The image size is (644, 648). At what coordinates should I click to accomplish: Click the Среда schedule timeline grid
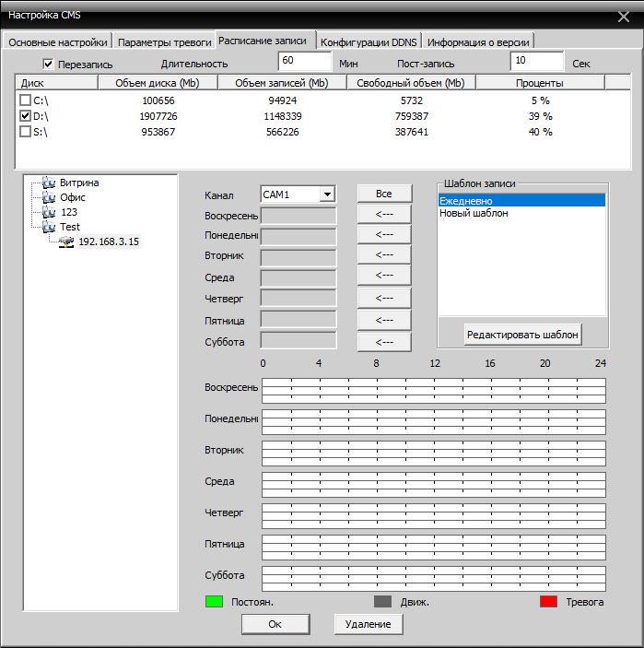point(434,485)
